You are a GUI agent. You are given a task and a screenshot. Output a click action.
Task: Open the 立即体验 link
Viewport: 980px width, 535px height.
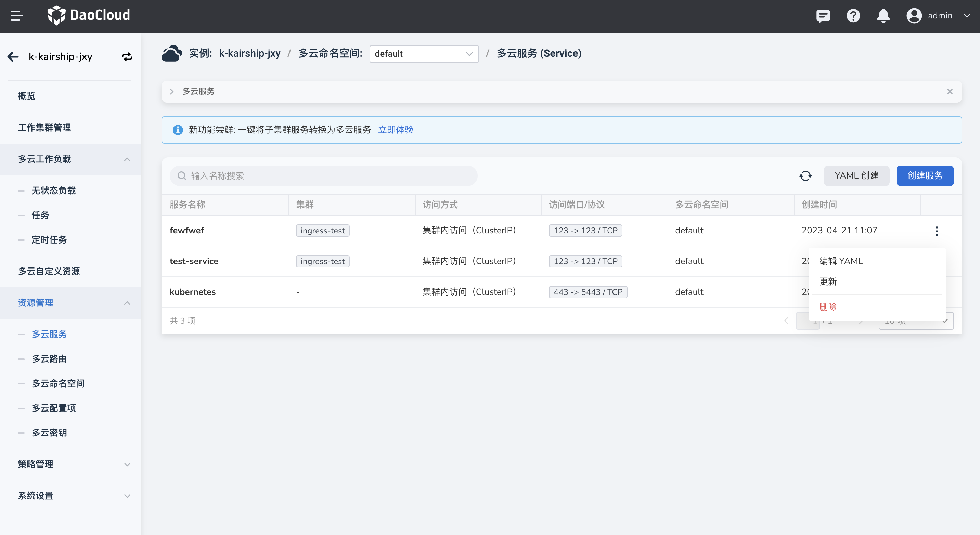[x=396, y=130]
